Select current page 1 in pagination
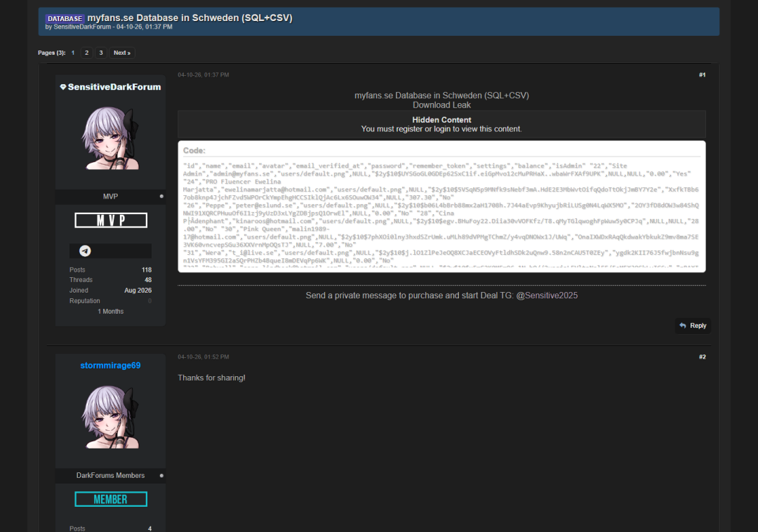This screenshot has width=758, height=532. click(73, 53)
